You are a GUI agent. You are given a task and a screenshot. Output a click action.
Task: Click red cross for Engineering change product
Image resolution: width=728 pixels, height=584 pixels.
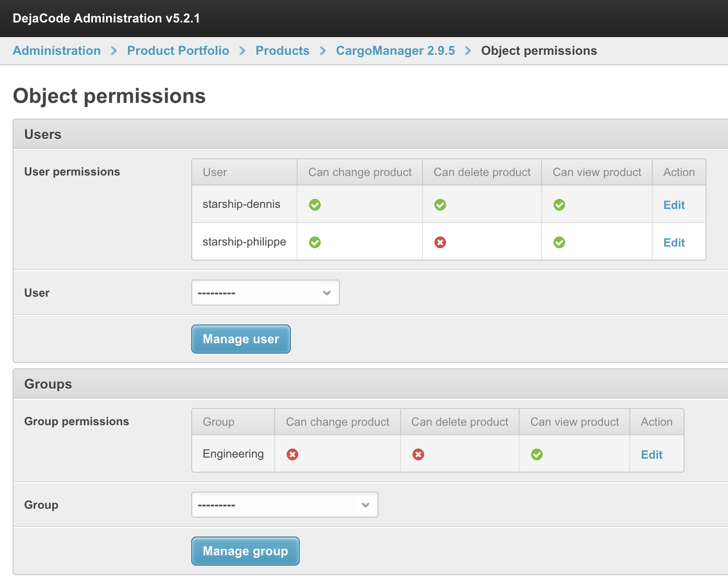click(292, 454)
